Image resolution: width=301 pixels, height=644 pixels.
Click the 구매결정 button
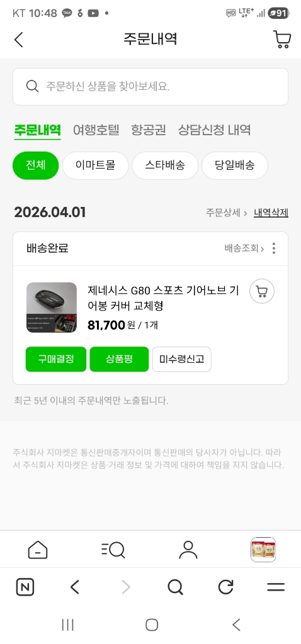click(x=56, y=359)
